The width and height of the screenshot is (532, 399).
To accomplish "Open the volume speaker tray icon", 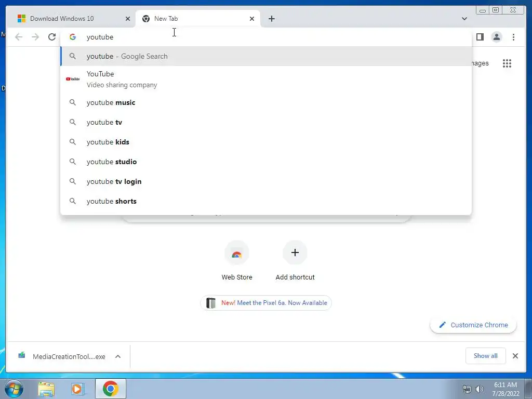I will click(x=479, y=389).
